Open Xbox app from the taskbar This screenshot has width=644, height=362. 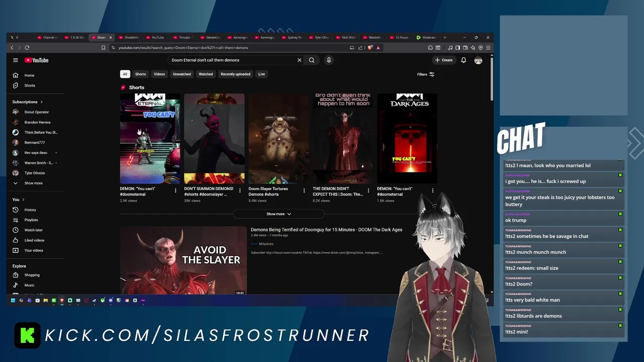pos(103,300)
